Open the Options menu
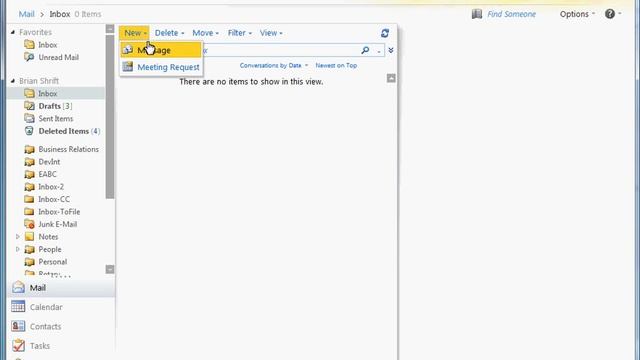 pos(577,14)
